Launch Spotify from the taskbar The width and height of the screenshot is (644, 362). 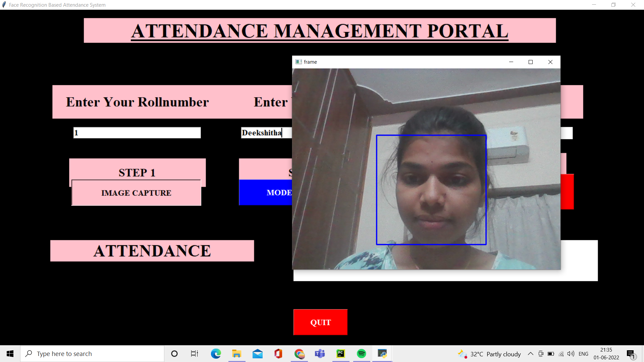361,354
